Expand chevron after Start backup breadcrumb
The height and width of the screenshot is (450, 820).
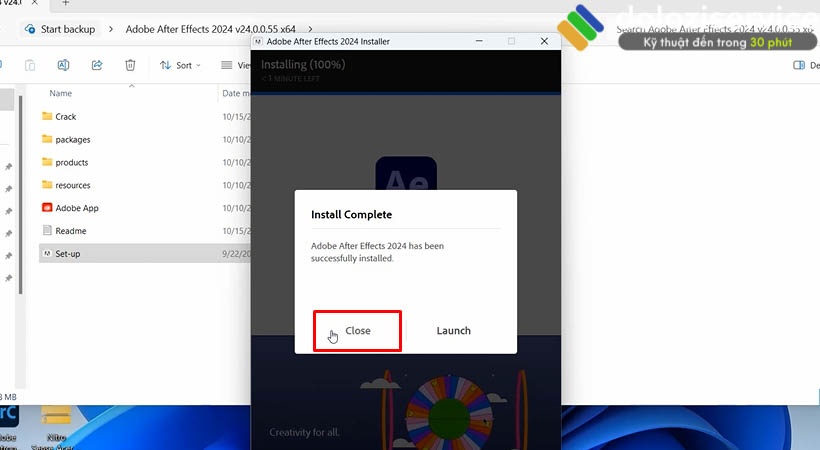[x=110, y=29]
